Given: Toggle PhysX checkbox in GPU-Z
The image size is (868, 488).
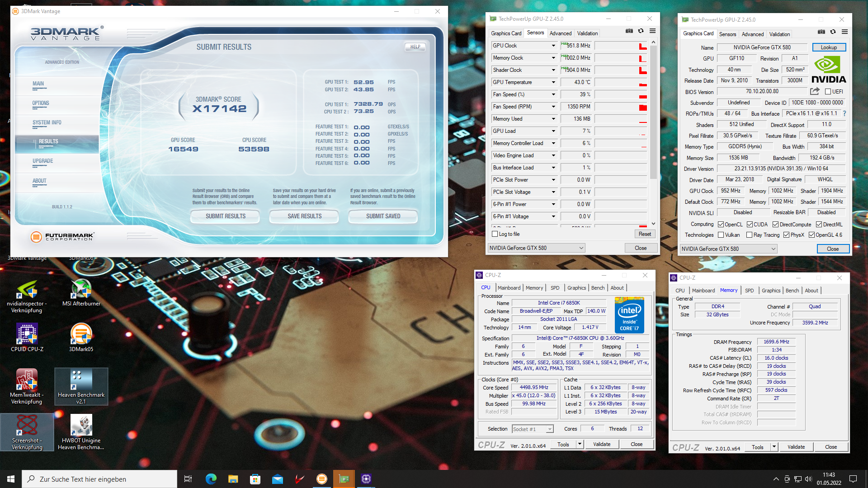Looking at the screenshot, I should point(786,235).
